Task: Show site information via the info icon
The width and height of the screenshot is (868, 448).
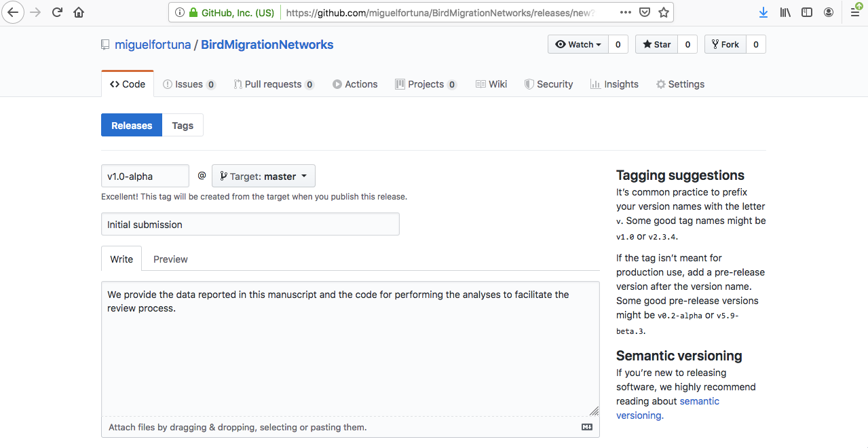Action: (179, 12)
